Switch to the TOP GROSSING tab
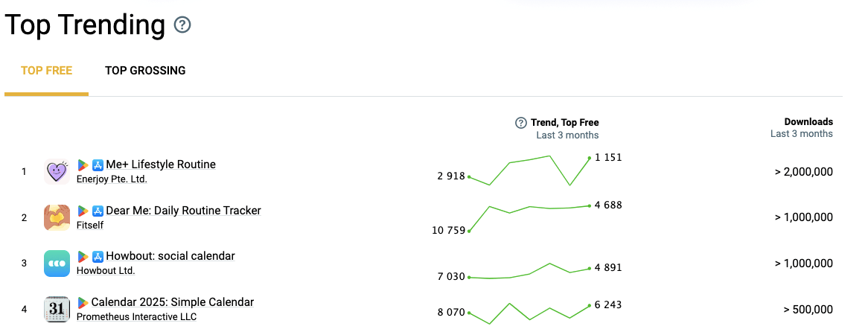The height and width of the screenshot is (332, 868). [145, 71]
